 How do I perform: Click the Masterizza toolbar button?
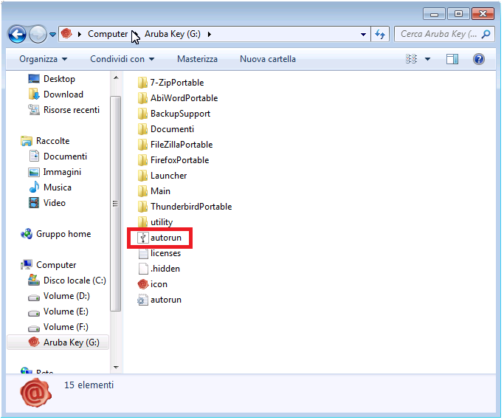click(197, 59)
